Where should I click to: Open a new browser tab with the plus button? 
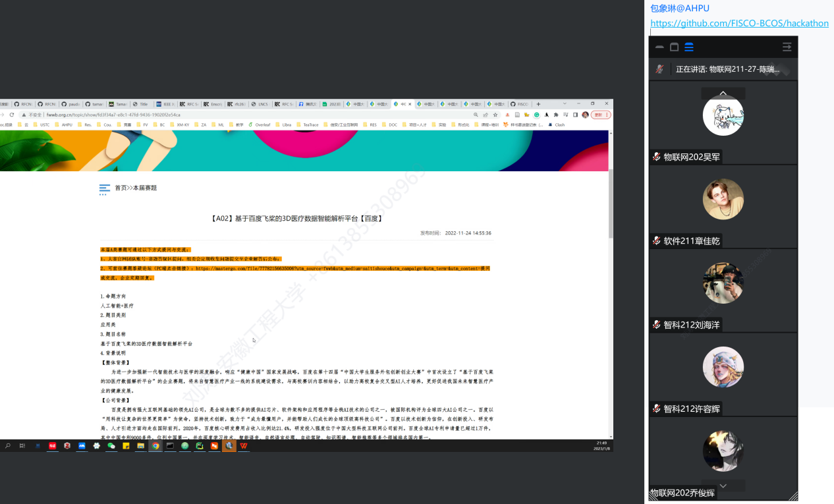pyautogui.click(x=538, y=104)
